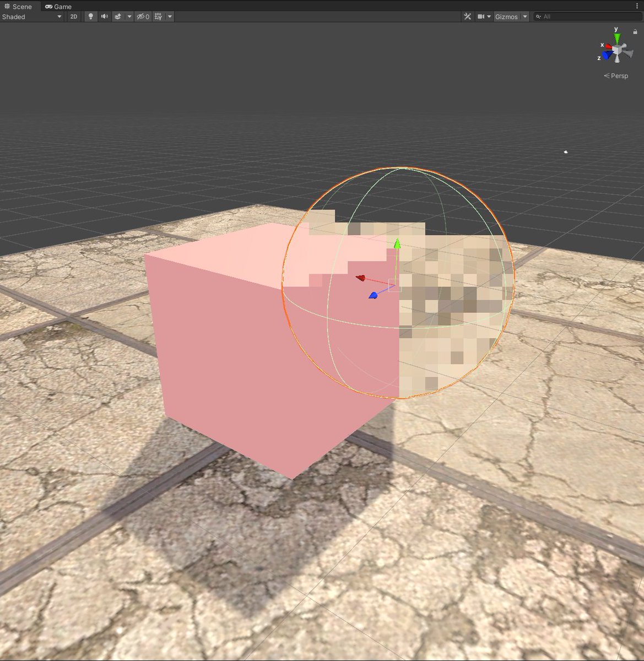This screenshot has width=644, height=661.
Task: Open the camera dropdown arrow
Action: tap(489, 17)
